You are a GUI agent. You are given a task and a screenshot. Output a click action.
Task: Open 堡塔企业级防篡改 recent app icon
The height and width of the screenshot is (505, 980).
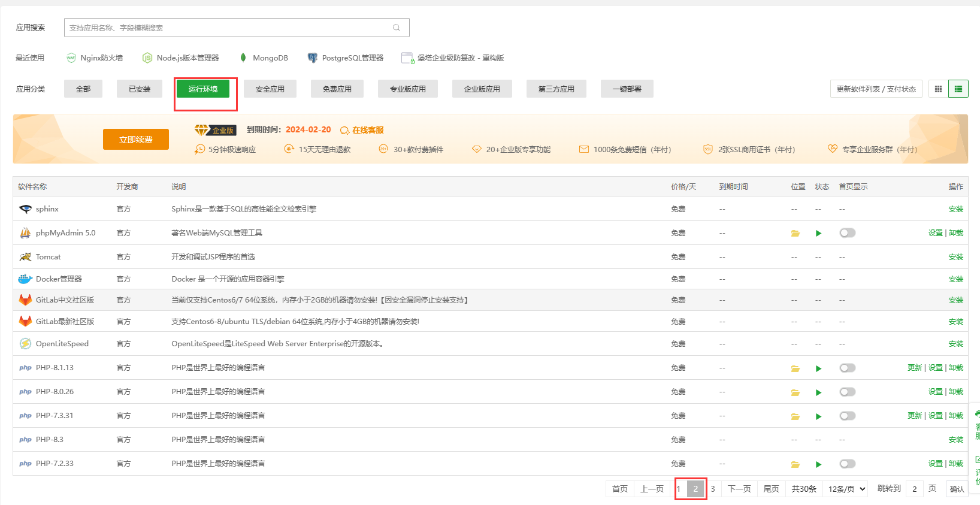407,58
